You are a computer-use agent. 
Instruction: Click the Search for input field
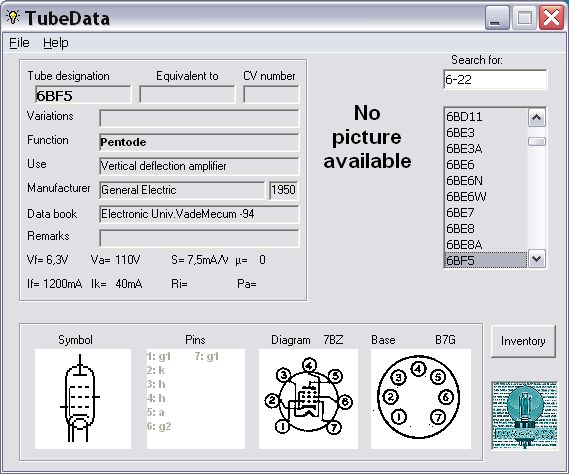(495, 79)
